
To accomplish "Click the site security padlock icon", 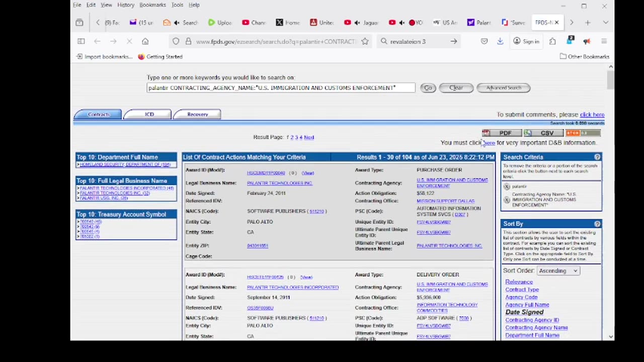I will click(188, 41).
